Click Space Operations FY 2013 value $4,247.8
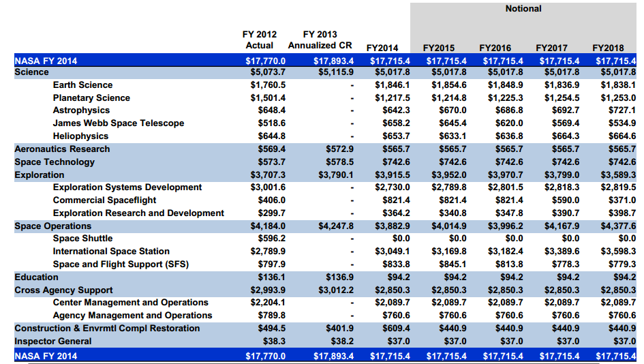Screen dimensions: 644x364 coord(336,226)
